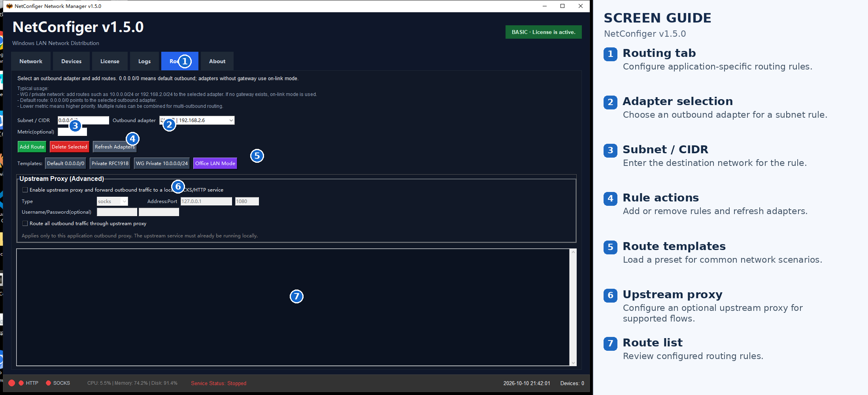Screen dimensions: 868x395
Task: Click the 'Windows LAN Network Distribution' subtitle
Action: pos(56,43)
